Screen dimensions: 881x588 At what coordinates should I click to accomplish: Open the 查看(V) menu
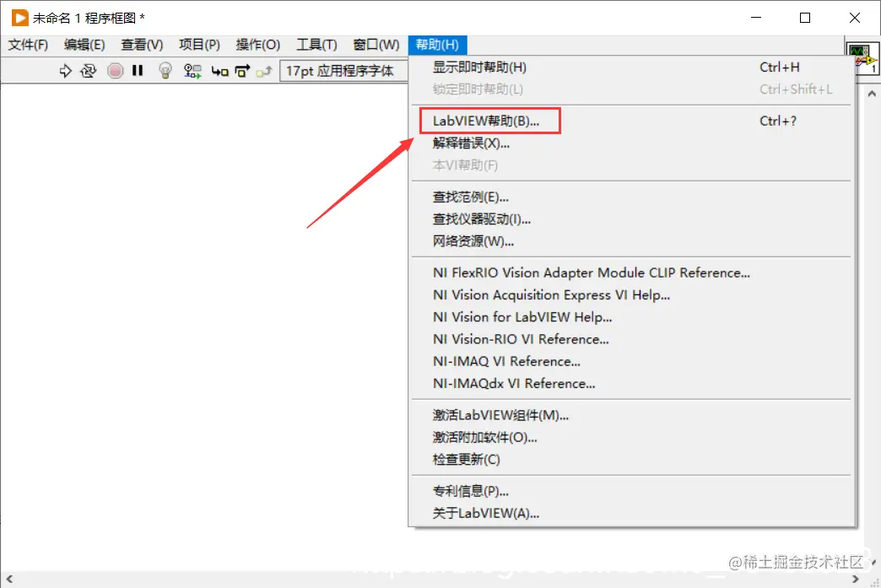pos(142,45)
